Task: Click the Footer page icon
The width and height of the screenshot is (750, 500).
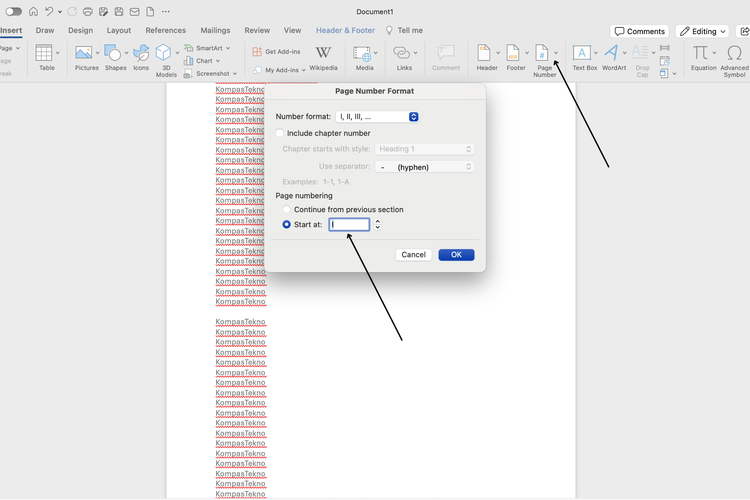Action: tap(513, 53)
